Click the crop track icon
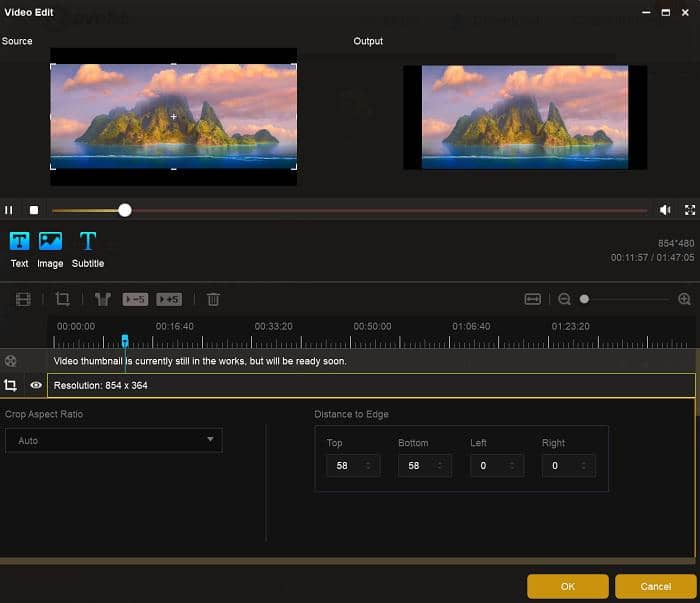 (x=10, y=385)
